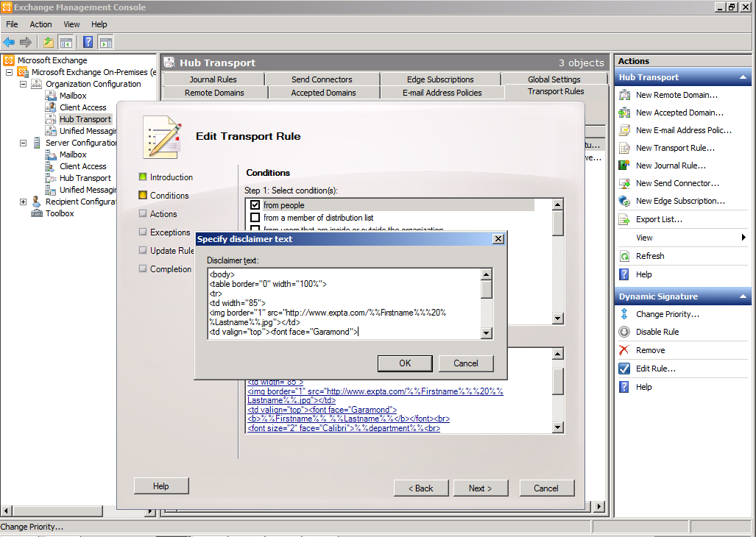Open the Action menu
This screenshot has width=756, height=537.
tap(40, 24)
